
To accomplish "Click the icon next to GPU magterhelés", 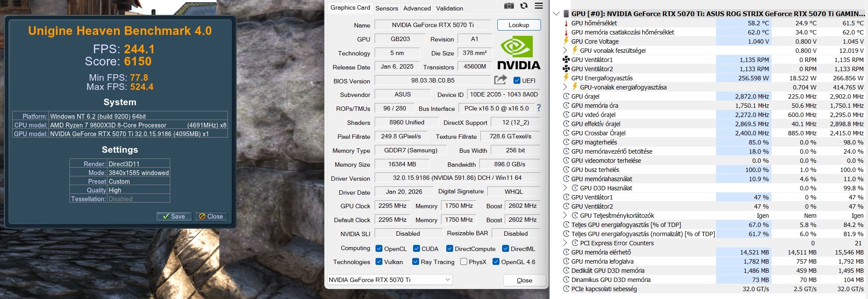I will pos(566,142).
